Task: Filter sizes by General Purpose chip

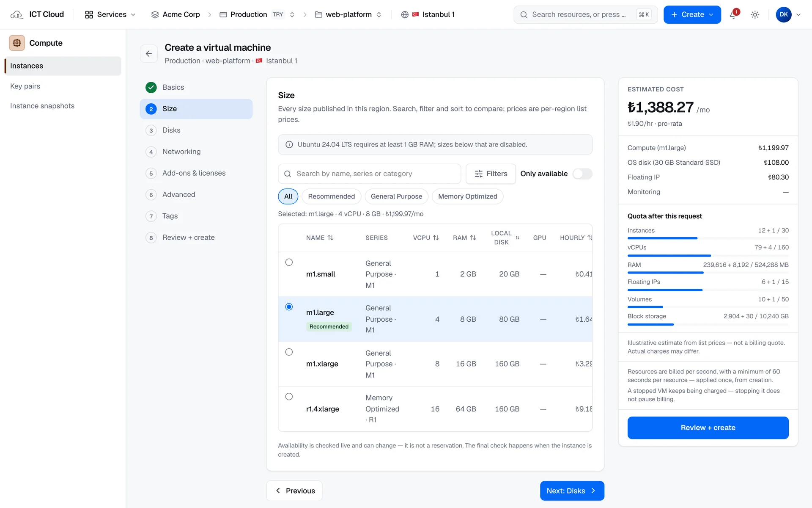Action: point(396,196)
